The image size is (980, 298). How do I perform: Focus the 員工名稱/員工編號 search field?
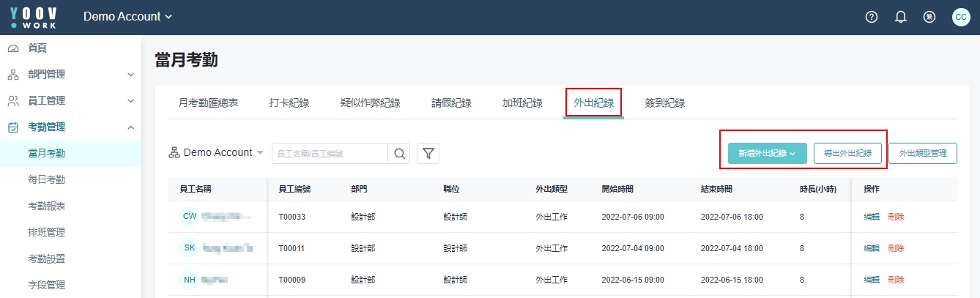[x=330, y=154]
